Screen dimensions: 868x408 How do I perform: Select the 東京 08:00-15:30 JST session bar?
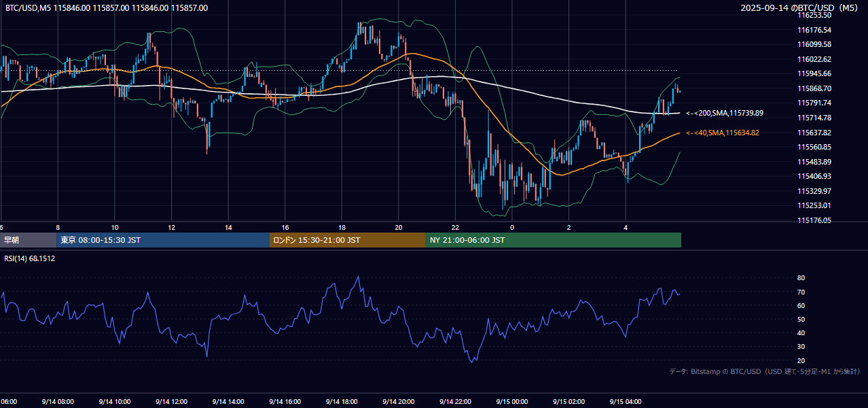tap(163, 240)
